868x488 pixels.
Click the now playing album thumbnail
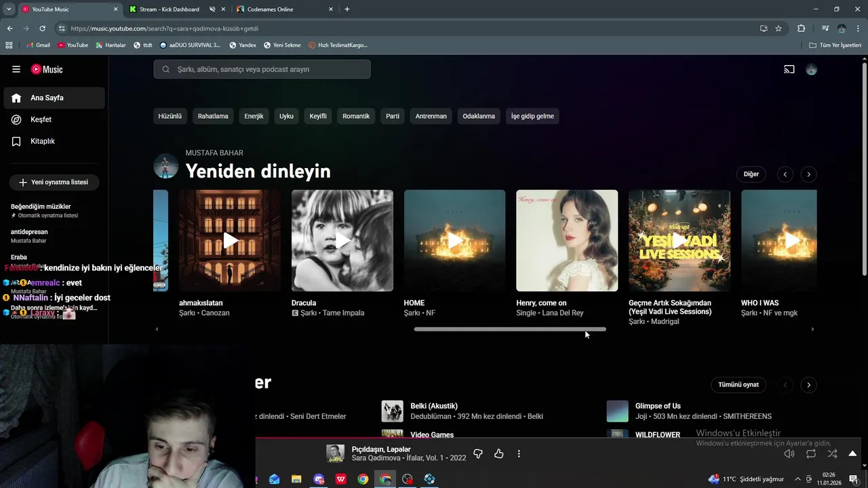coord(335,453)
